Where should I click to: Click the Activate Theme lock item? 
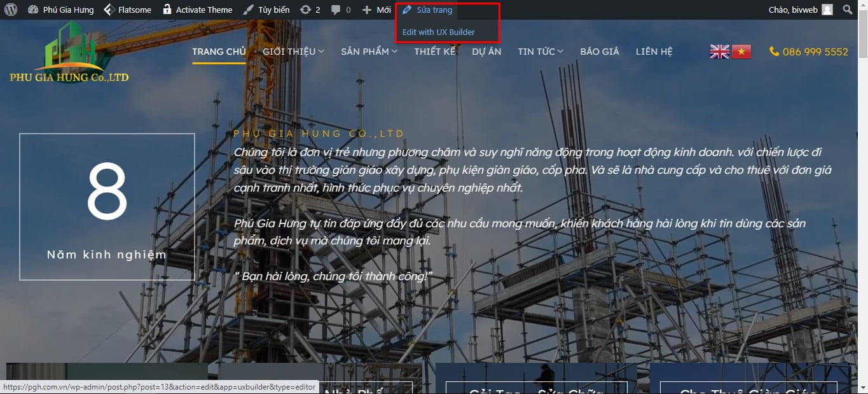pyautogui.click(x=197, y=10)
